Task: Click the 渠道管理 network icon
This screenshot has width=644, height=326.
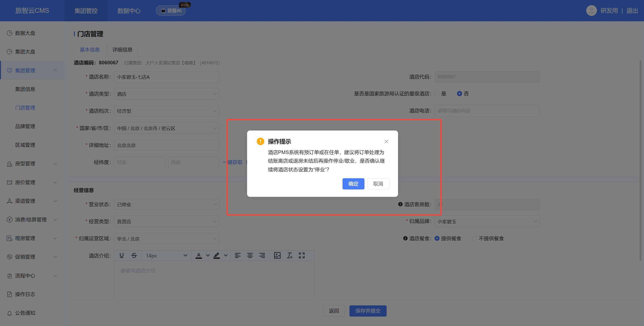Action: click(9, 201)
